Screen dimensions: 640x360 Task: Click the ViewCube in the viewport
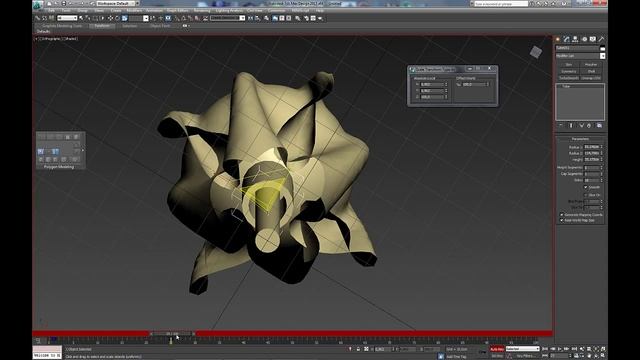click(x=536, y=52)
